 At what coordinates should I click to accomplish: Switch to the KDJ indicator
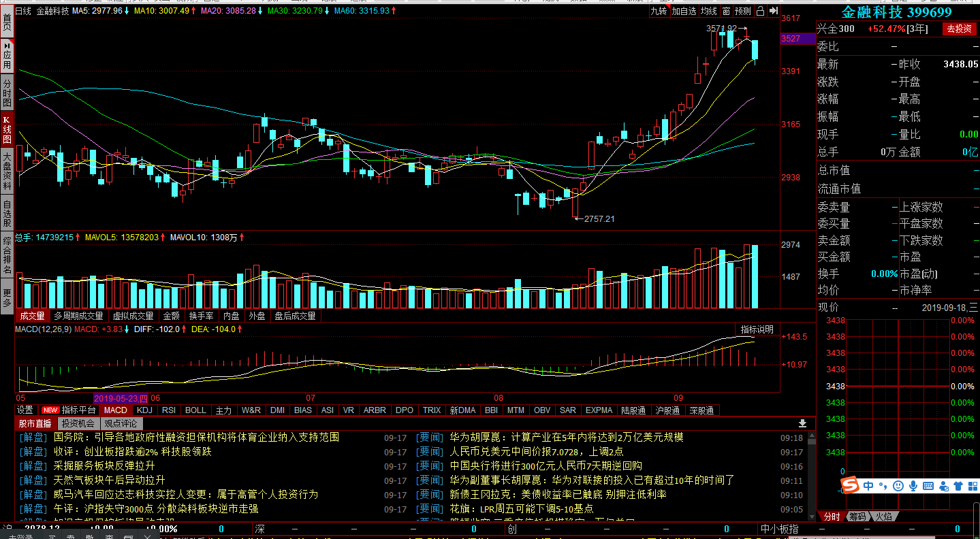[144, 410]
